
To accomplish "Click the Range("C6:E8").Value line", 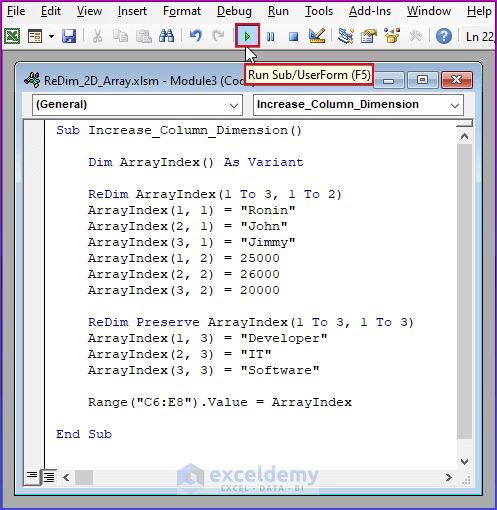I will (x=220, y=402).
